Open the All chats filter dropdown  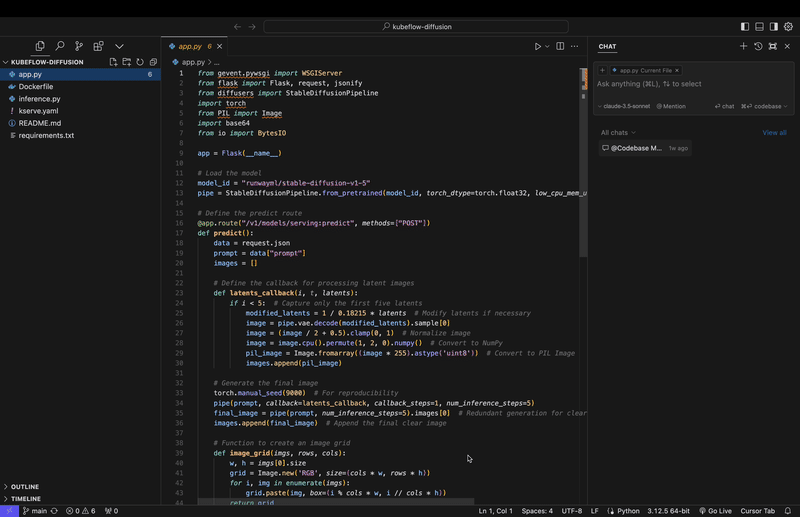tap(618, 133)
